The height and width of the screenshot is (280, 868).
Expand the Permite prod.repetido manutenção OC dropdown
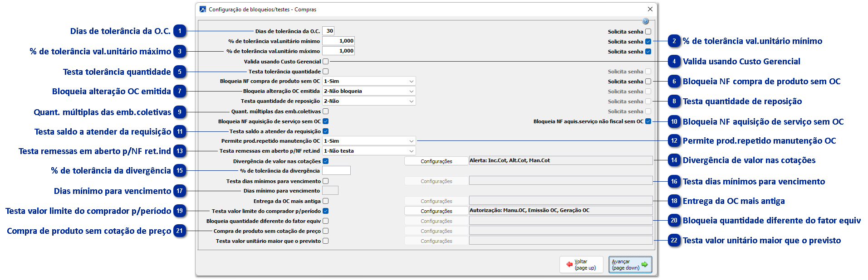[369, 141]
